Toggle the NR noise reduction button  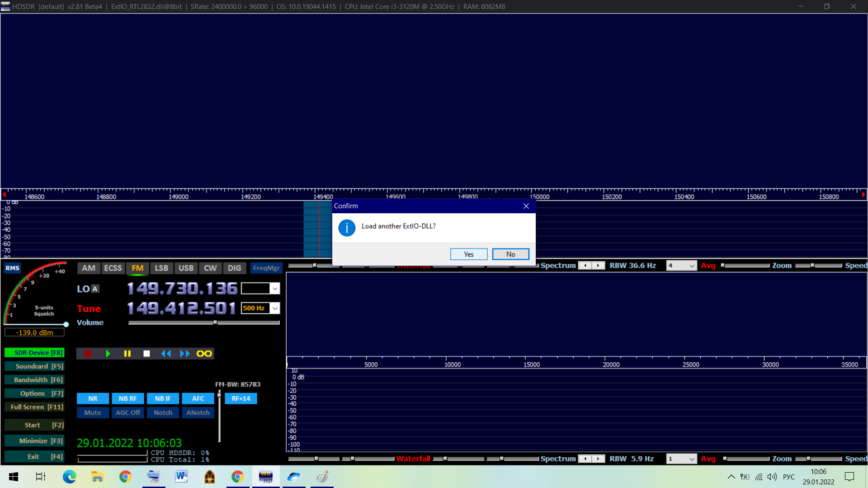[93, 399]
